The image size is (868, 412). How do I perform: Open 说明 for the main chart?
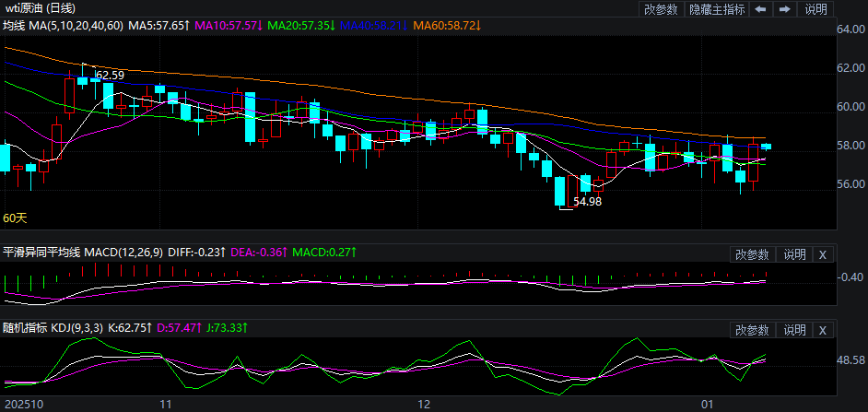coord(815,9)
